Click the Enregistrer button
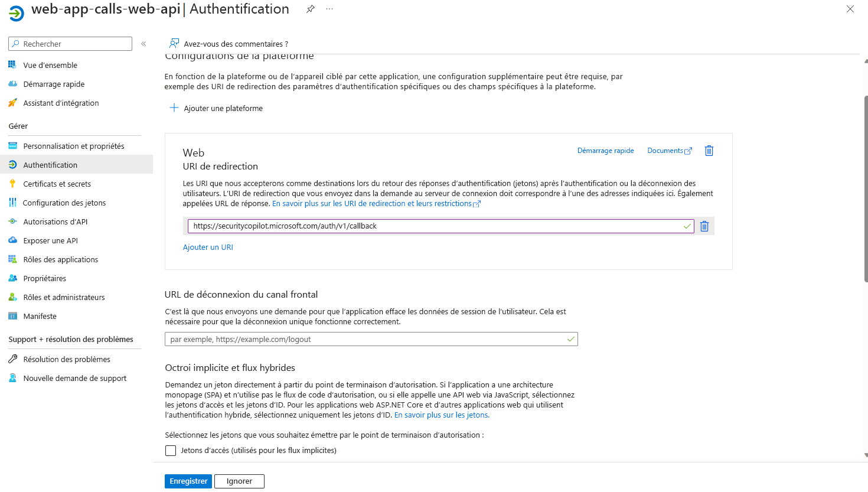 [x=188, y=481]
